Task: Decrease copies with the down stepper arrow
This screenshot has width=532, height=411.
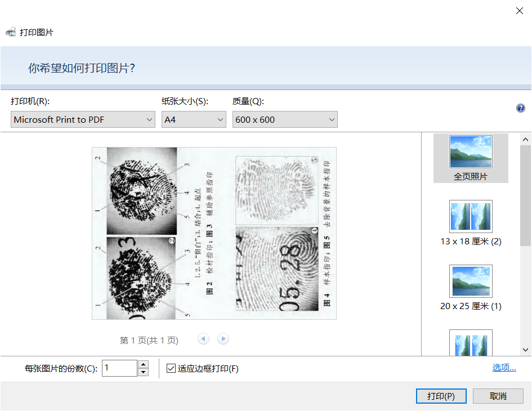Action: coord(142,372)
